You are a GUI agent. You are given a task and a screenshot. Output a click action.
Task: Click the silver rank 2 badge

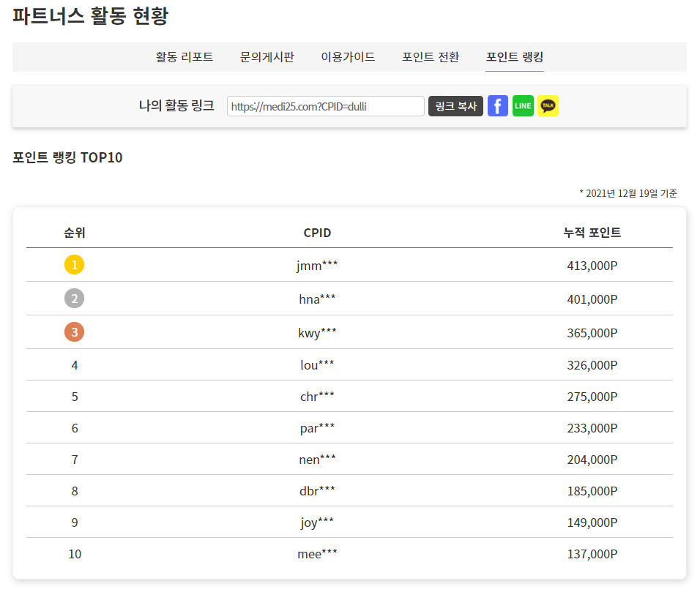74,299
